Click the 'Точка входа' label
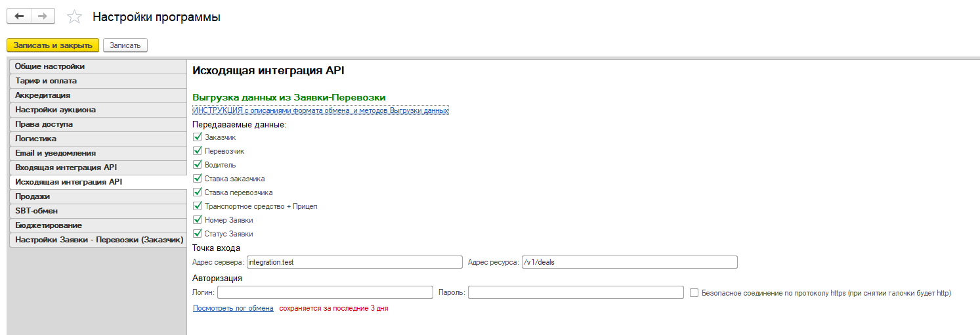 coord(217,248)
